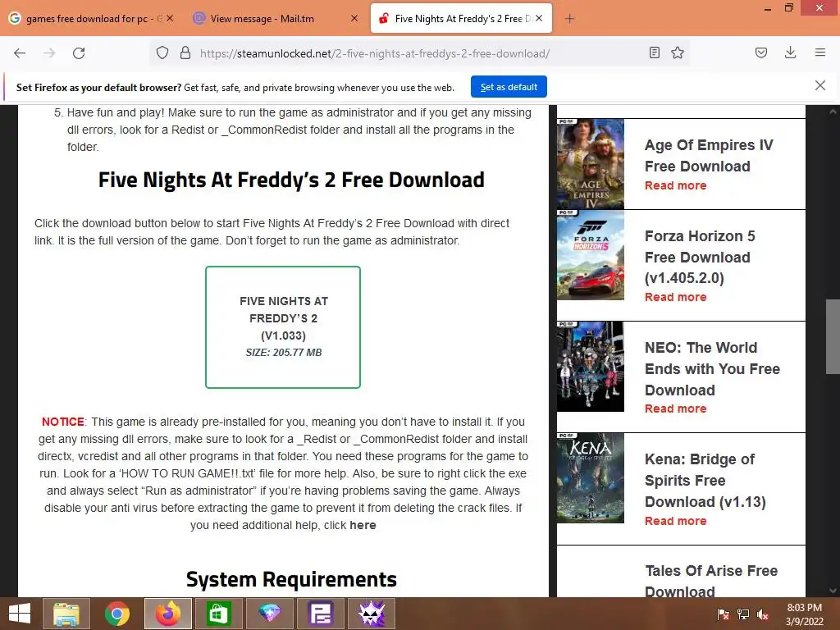Click the Forza Horizon 5 cover thumbnail

click(x=591, y=255)
